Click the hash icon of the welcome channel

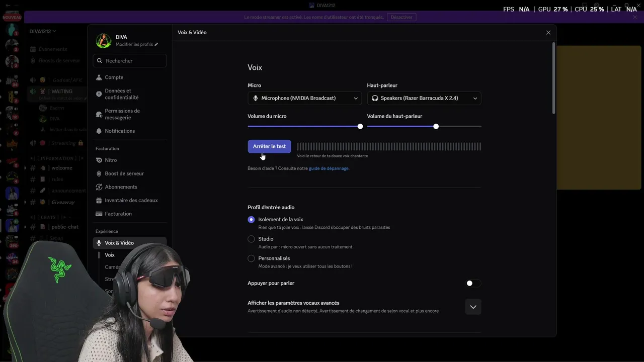[x=33, y=168]
